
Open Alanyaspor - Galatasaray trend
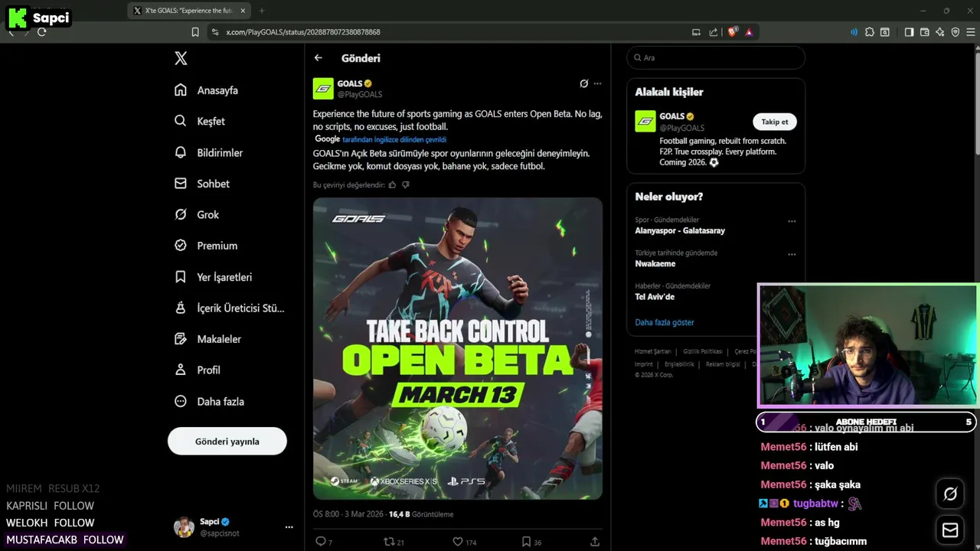pos(680,230)
